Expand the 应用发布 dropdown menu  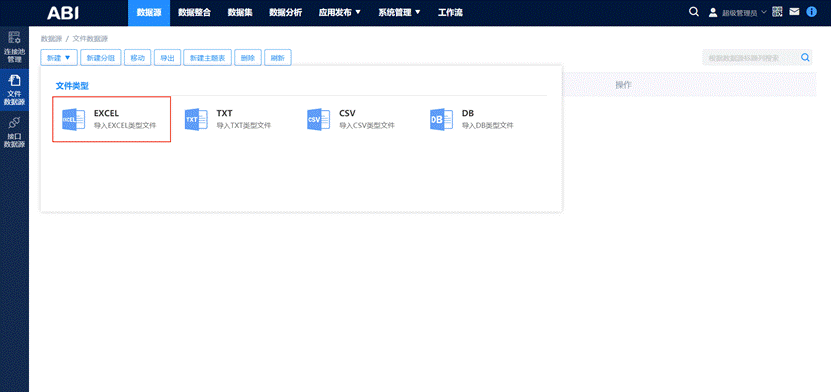[340, 13]
